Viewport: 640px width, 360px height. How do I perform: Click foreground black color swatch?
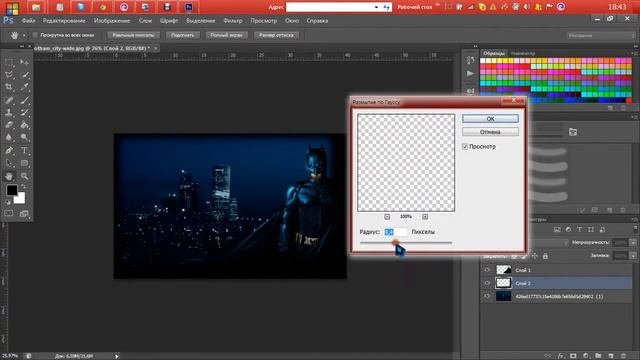[x=11, y=190]
